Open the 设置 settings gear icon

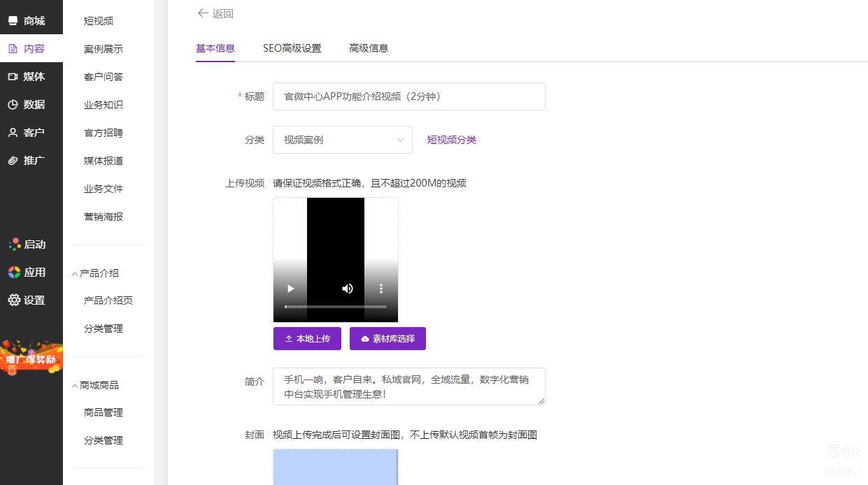[14, 300]
